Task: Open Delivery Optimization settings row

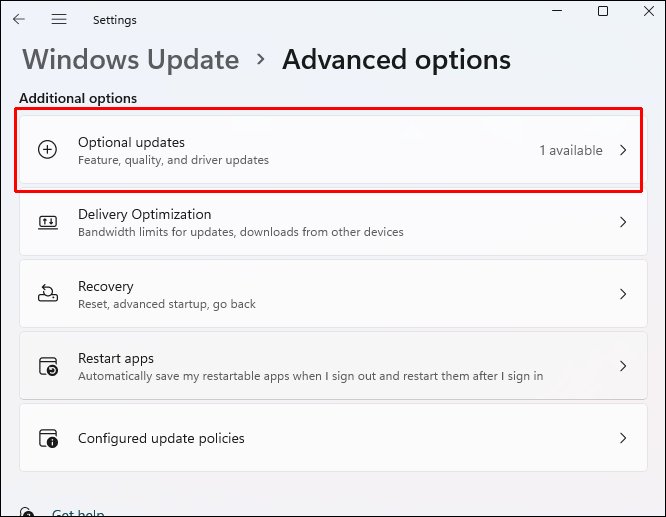Action: [300, 222]
